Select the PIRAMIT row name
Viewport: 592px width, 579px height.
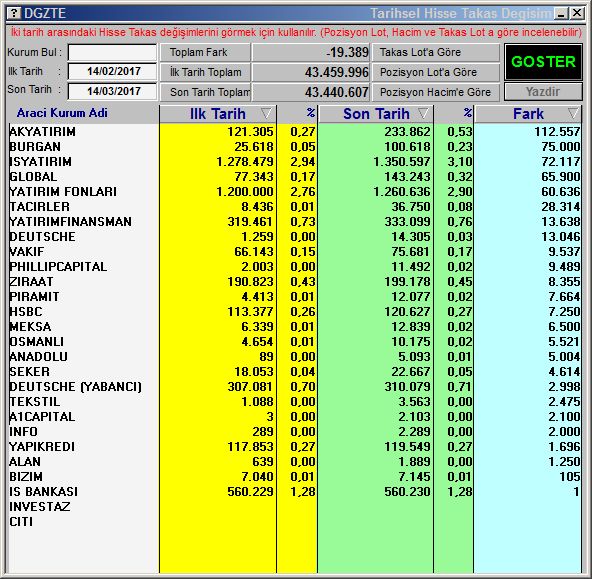point(34,297)
